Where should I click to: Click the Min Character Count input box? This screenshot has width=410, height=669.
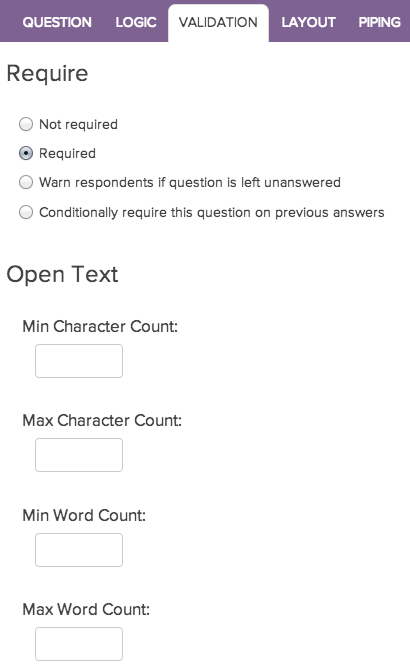tap(79, 361)
